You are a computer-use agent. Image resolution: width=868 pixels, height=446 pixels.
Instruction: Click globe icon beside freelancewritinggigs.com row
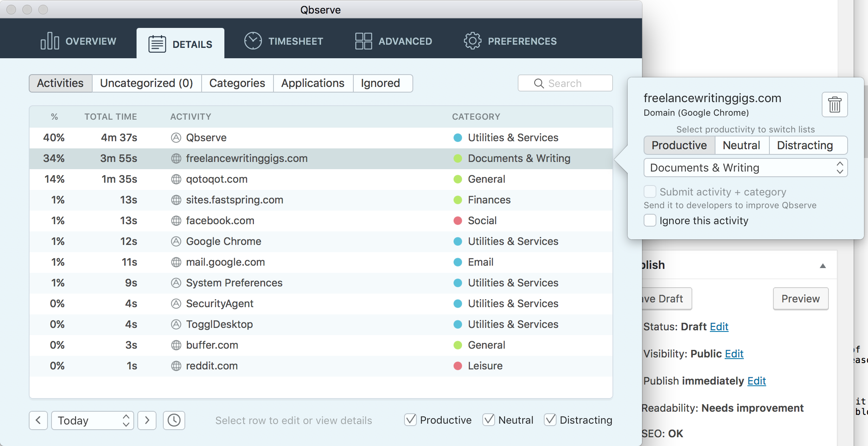point(176,158)
